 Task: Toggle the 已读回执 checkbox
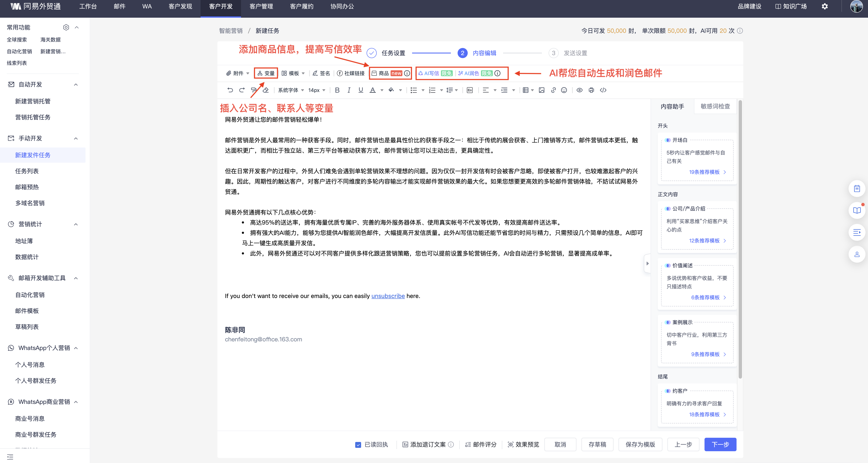click(358, 445)
